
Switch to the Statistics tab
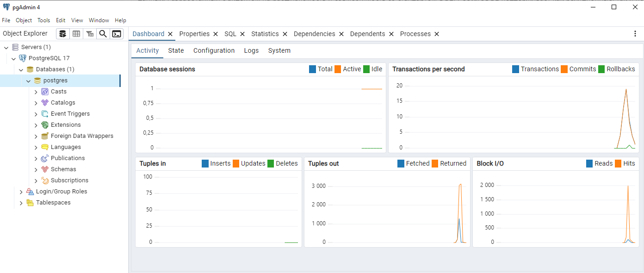(x=265, y=34)
